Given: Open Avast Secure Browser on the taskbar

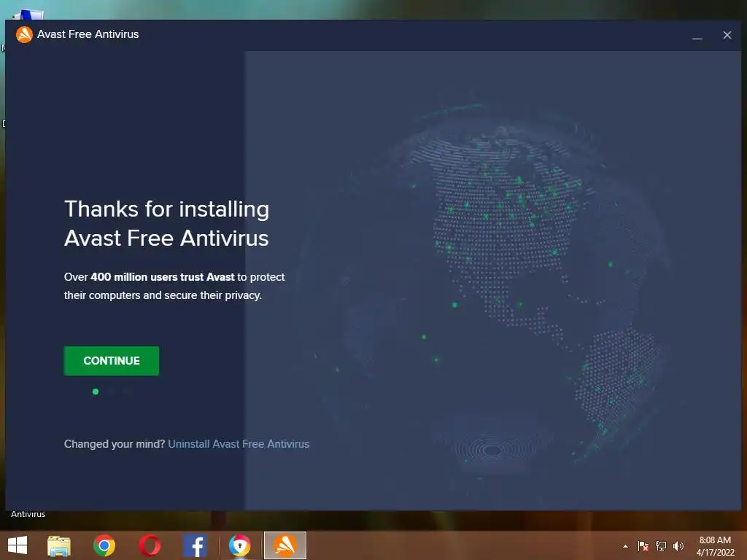Looking at the screenshot, I should point(239,545).
